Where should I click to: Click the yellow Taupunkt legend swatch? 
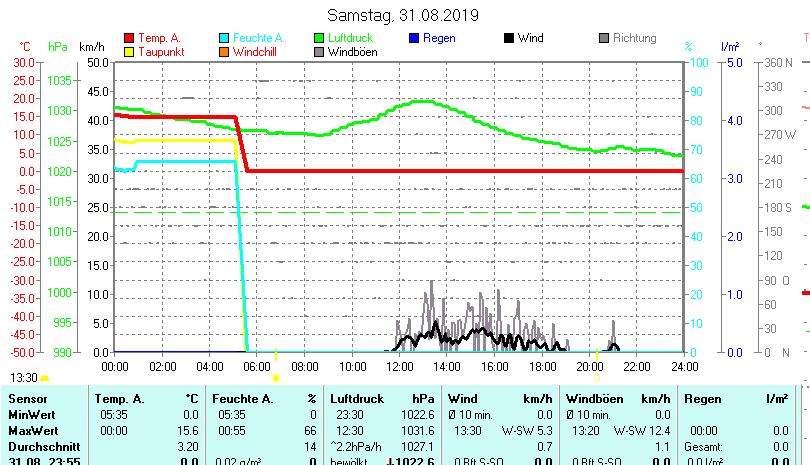point(128,51)
